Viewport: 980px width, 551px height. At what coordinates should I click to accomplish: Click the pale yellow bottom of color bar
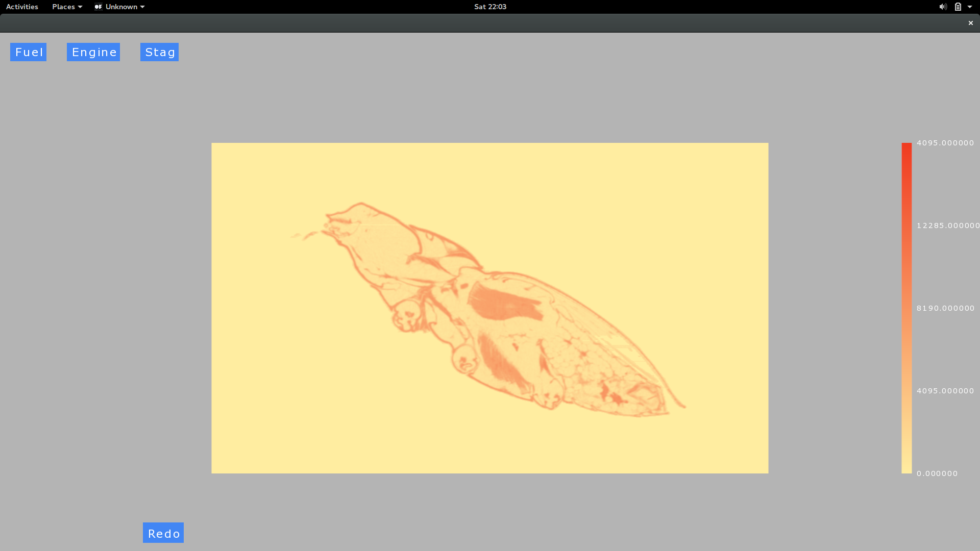tap(906, 468)
